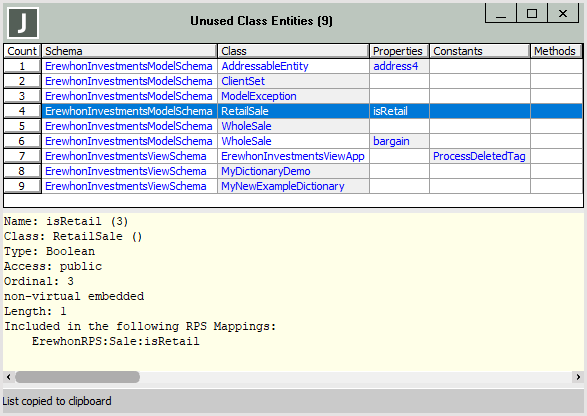Click row number 5 count button
This screenshot has height=416, width=587.
pos(22,126)
